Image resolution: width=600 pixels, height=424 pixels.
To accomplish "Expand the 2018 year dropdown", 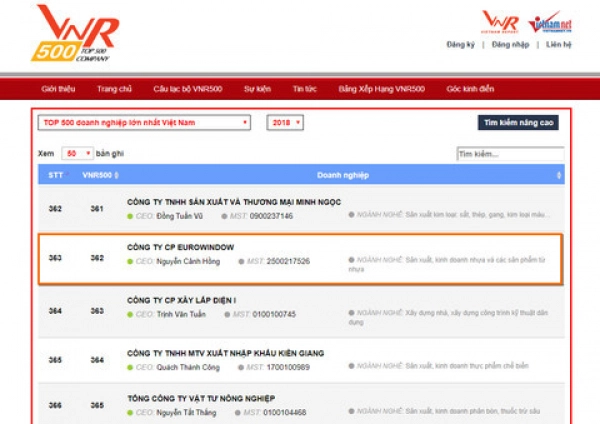I will coord(285,123).
